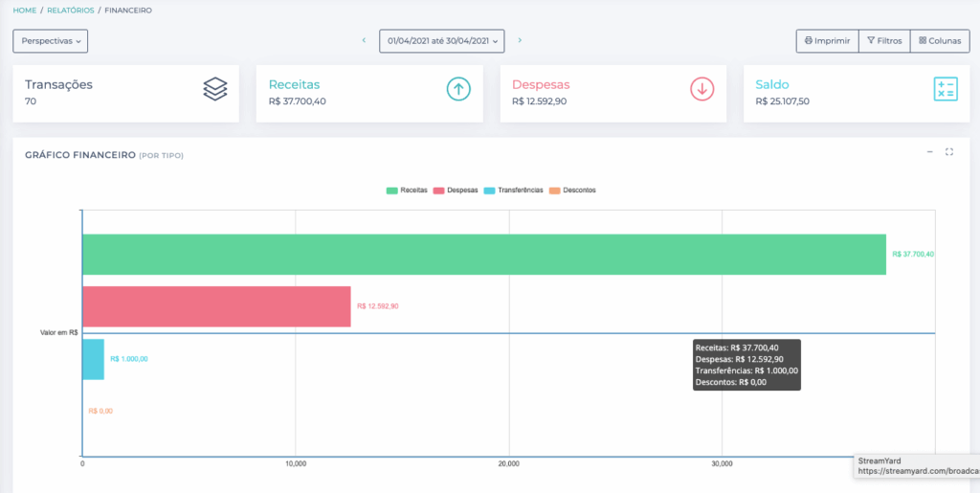Open the Perspectivas dropdown
This screenshot has width=980, height=493.
(x=50, y=41)
